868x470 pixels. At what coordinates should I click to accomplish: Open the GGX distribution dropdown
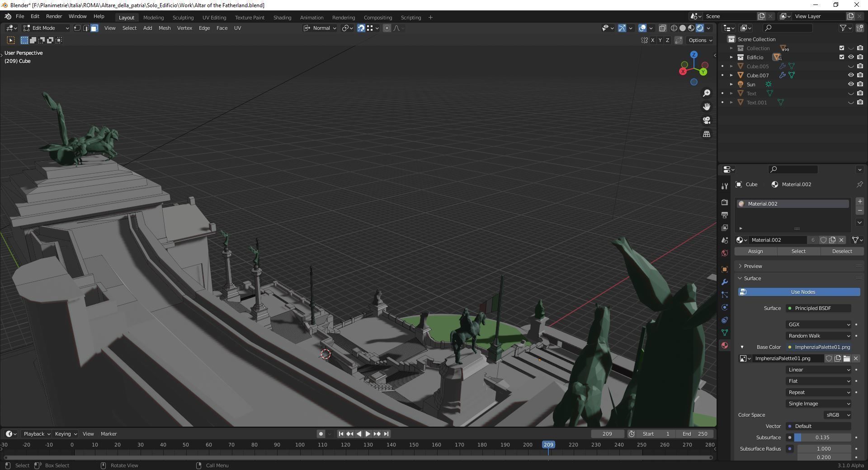(818, 324)
